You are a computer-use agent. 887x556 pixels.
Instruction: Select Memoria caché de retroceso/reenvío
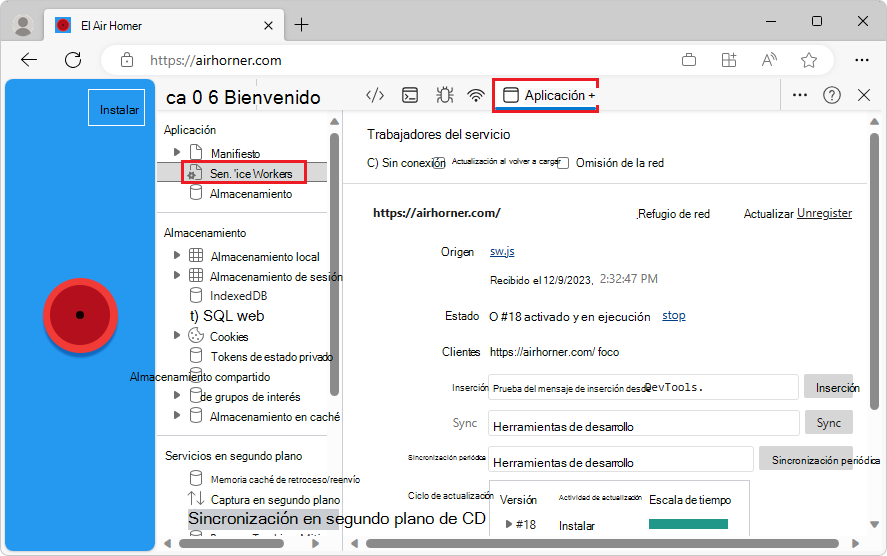point(285,480)
